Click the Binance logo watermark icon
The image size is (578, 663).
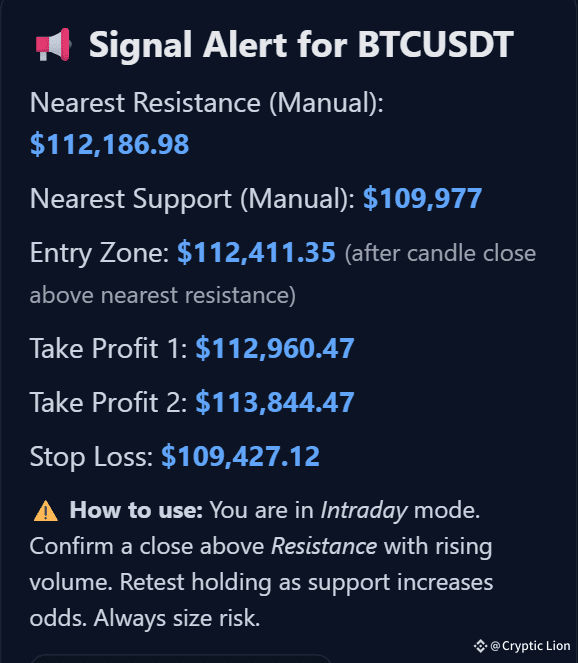pos(480,646)
